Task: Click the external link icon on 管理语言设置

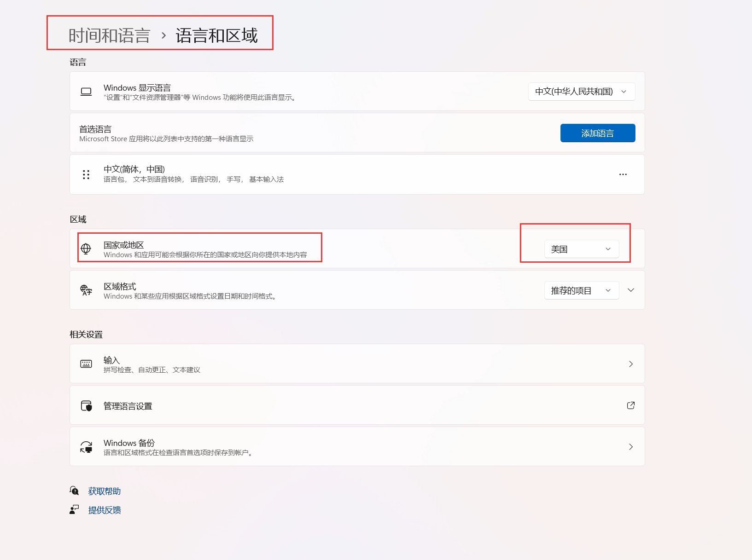Action: (x=631, y=405)
